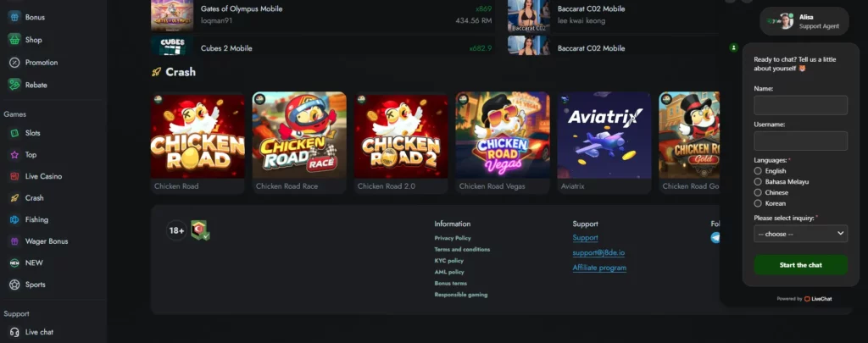Open Chicken Road game thumbnail
This screenshot has width=868, height=343.
click(198, 136)
